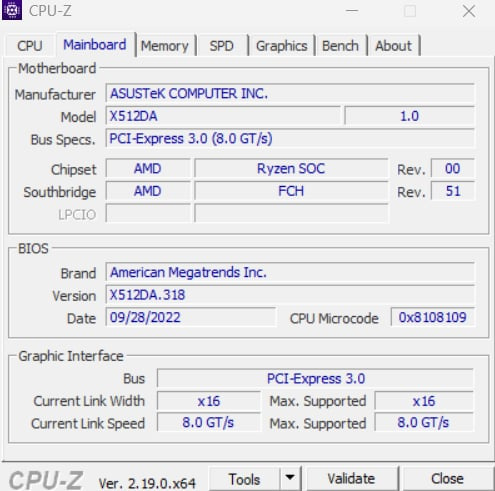Switch to the Bench tab
Viewport: 495px width, 491px height.
[x=340, y=46]
